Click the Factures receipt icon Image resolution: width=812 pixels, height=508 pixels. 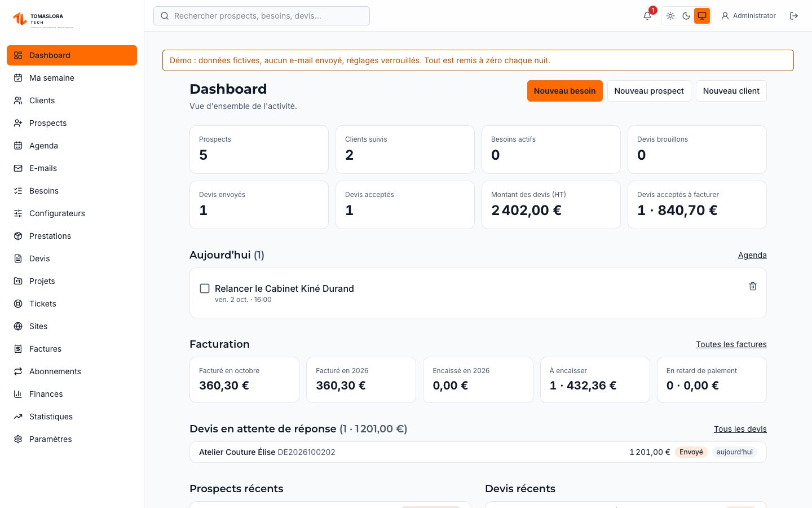[18, 349]
